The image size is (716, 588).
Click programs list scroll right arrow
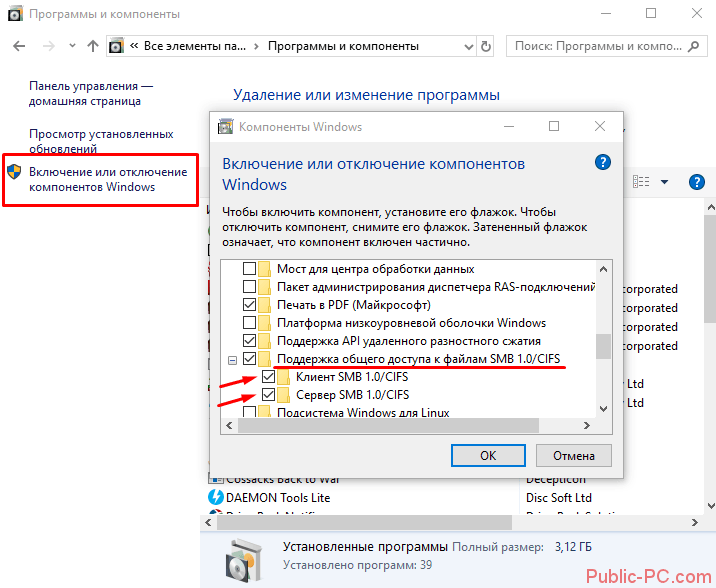(695, 522)
